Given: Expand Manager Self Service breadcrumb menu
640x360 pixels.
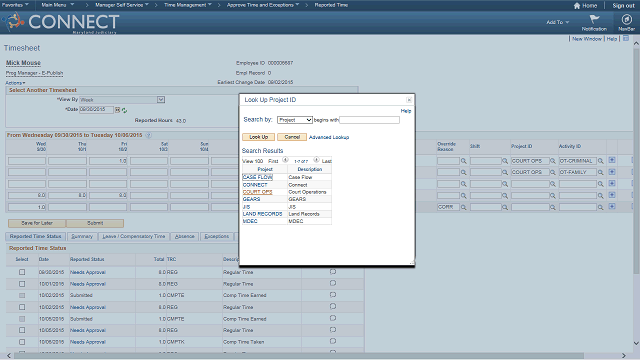Looking at the screenshot, I should [x=122, y=5].
